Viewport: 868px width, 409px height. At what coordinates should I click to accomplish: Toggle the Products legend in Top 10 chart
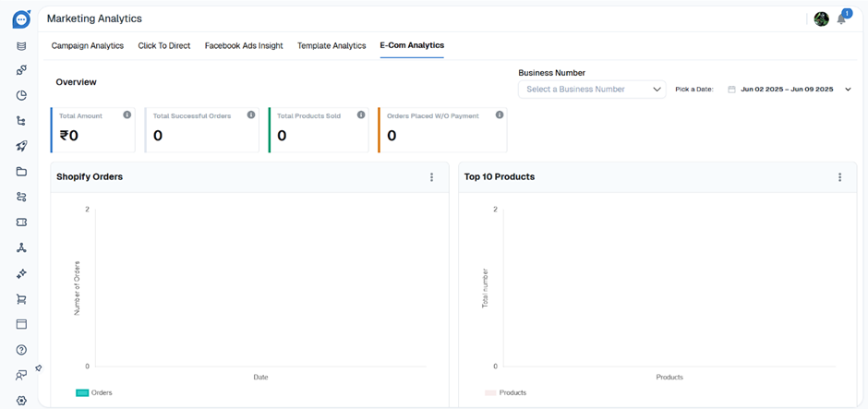click(x=505, y=392)
